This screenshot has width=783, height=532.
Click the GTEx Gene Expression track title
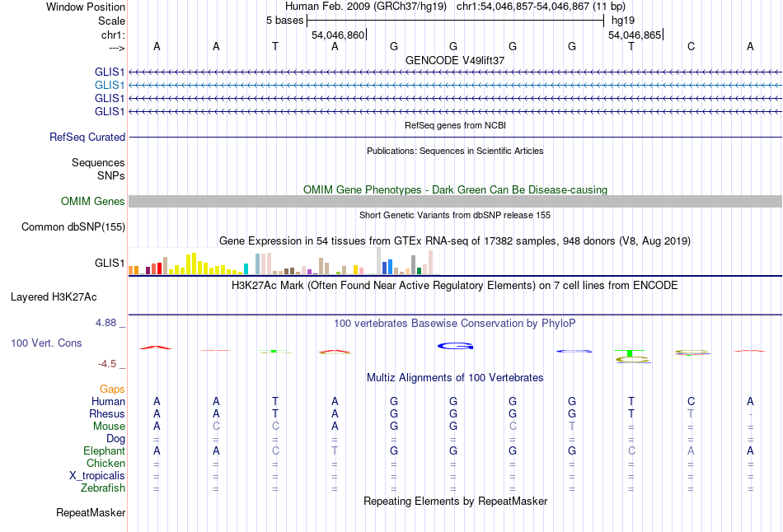tap(455, 241)
